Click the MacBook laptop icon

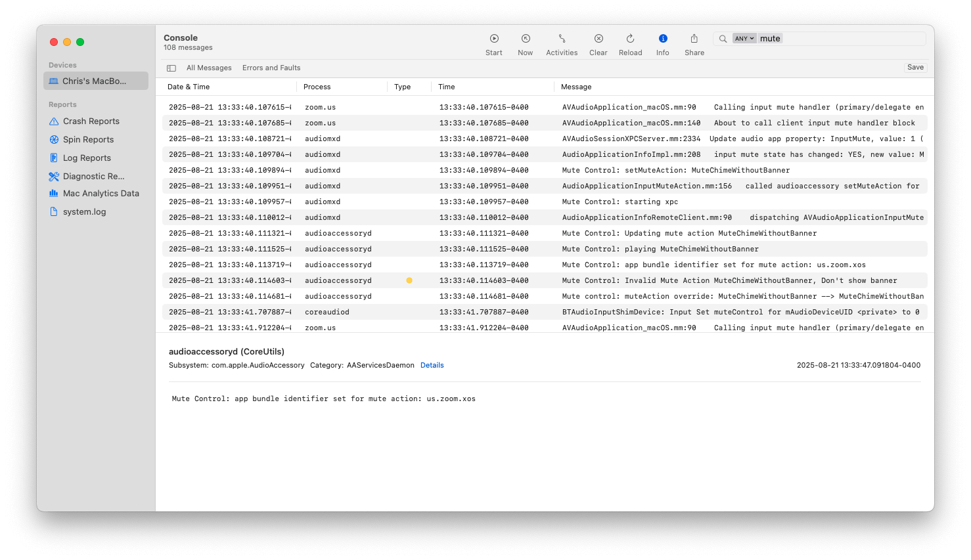tap(54, 81)
